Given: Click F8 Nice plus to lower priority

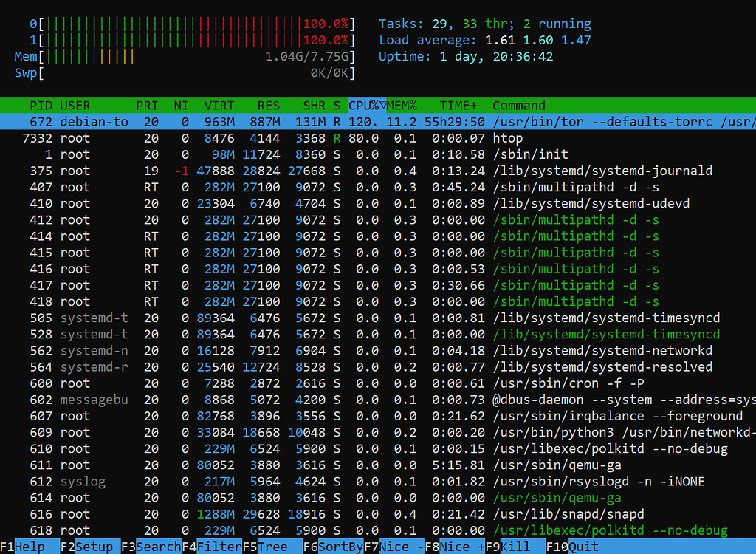Looking at the screenshot, I should click(454, 547).
